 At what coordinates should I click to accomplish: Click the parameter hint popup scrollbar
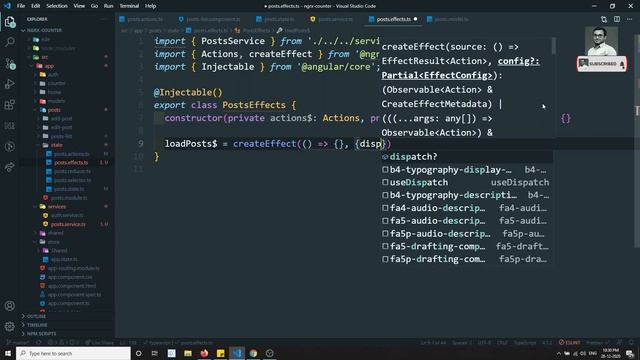click(x=553, y=46)
